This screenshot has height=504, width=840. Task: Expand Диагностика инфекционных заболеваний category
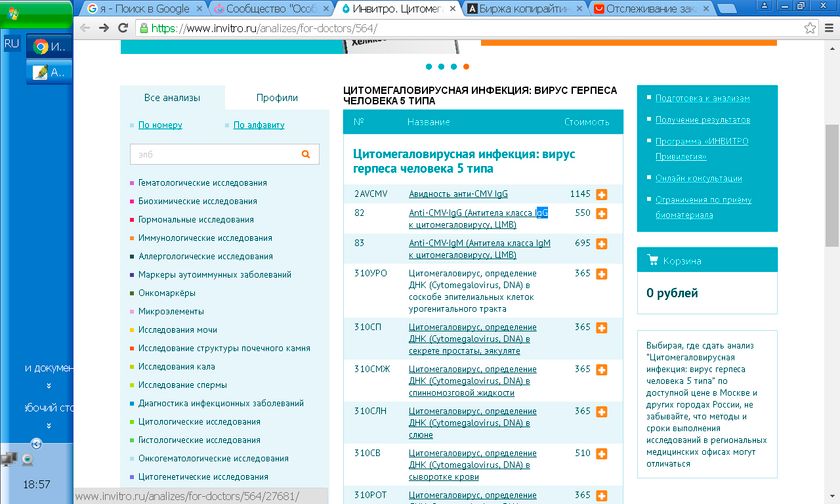[221, 403]
